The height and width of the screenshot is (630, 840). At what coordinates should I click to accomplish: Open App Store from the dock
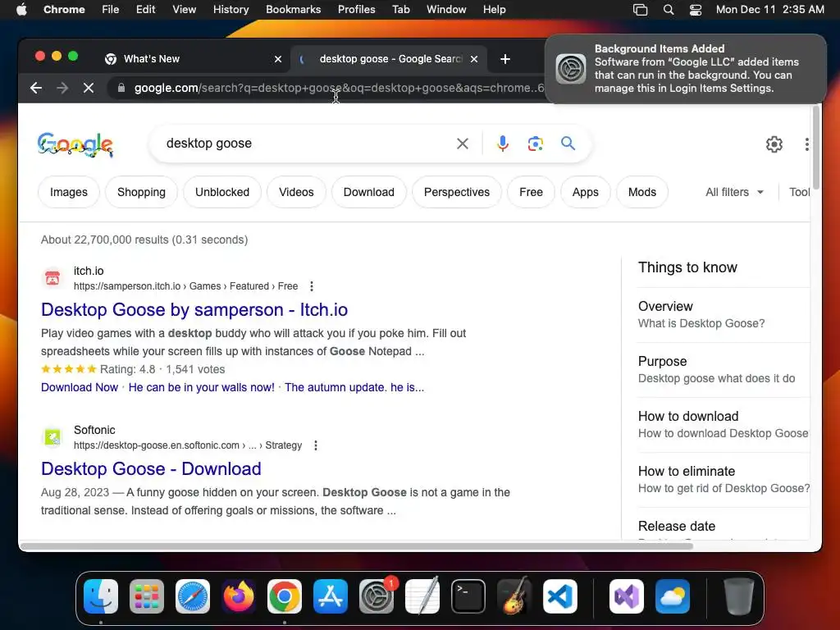pyautogui.click(x=330, y=596)
